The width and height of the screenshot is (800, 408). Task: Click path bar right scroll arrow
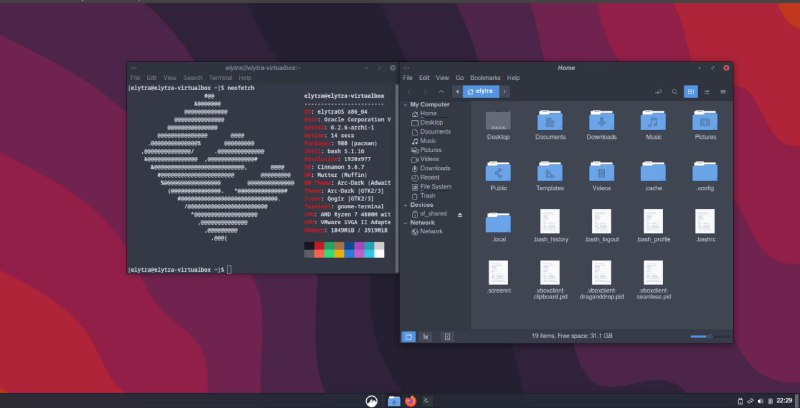click(x=504, y=92)
